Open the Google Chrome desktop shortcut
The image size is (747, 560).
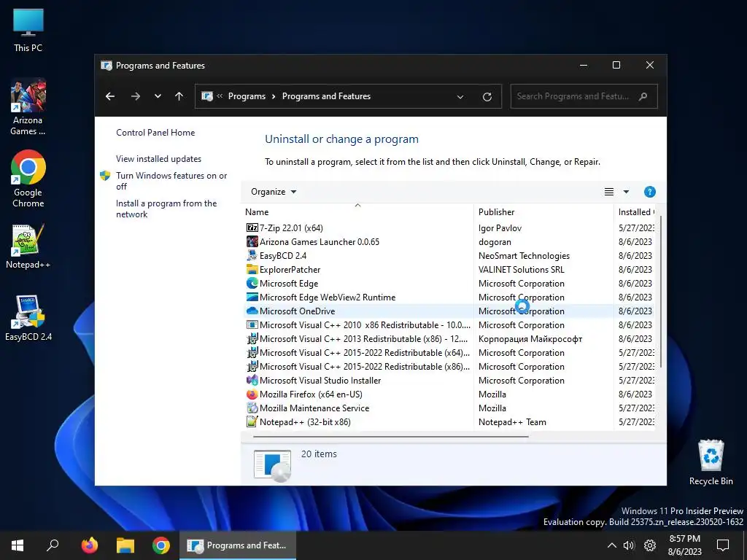click(x=28, y=179)
